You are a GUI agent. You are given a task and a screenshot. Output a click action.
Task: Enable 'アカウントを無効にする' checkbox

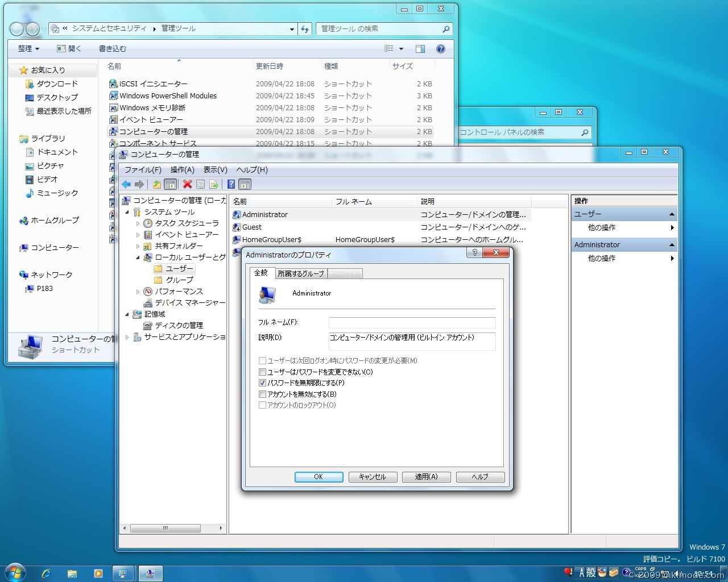[262, 394]
